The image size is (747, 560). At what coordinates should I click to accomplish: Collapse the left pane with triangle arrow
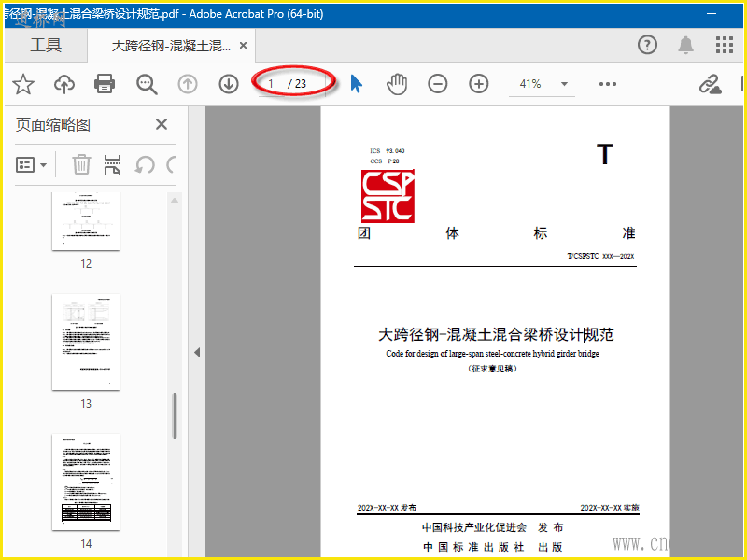[x=197, y=353]
